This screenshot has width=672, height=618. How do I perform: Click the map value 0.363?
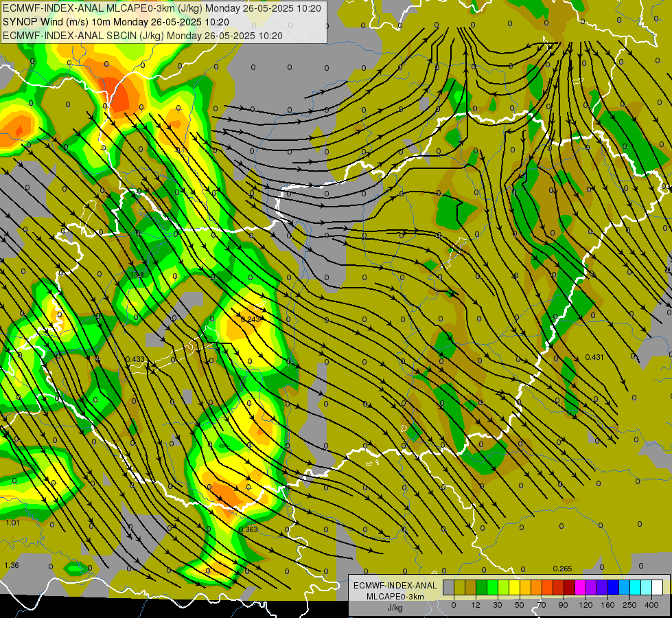click(248, 529)
